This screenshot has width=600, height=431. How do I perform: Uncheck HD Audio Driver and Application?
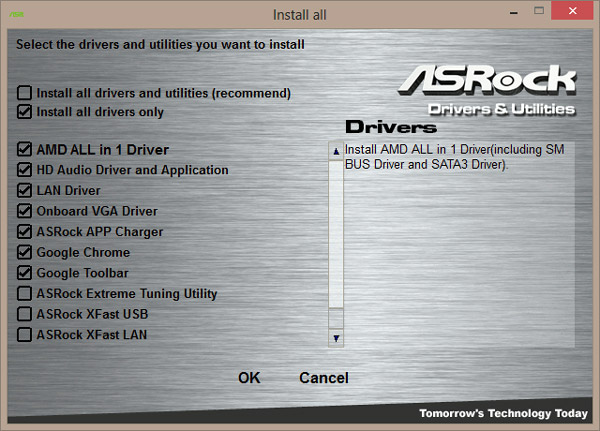[24, 170]
